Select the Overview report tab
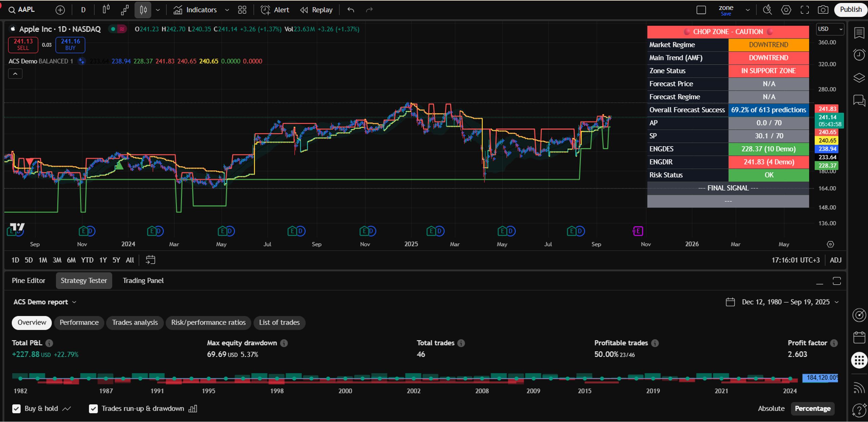 32,323
